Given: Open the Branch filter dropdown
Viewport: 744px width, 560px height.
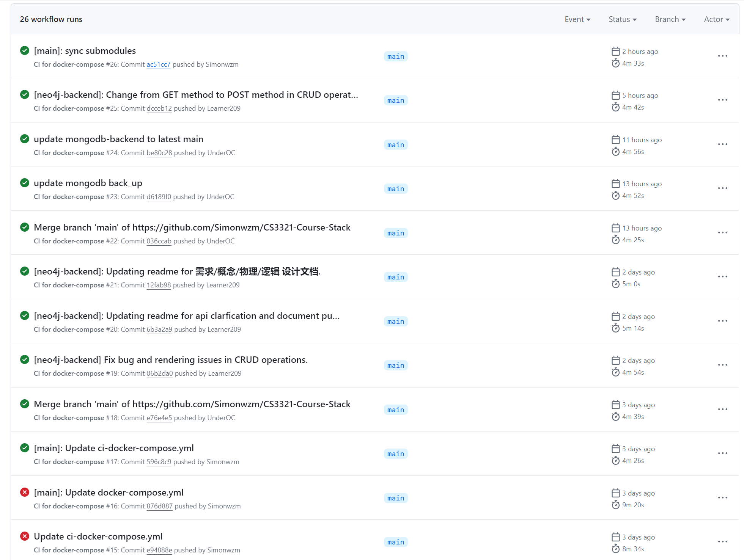Looking at the screenshot, I should click(670, 19).
